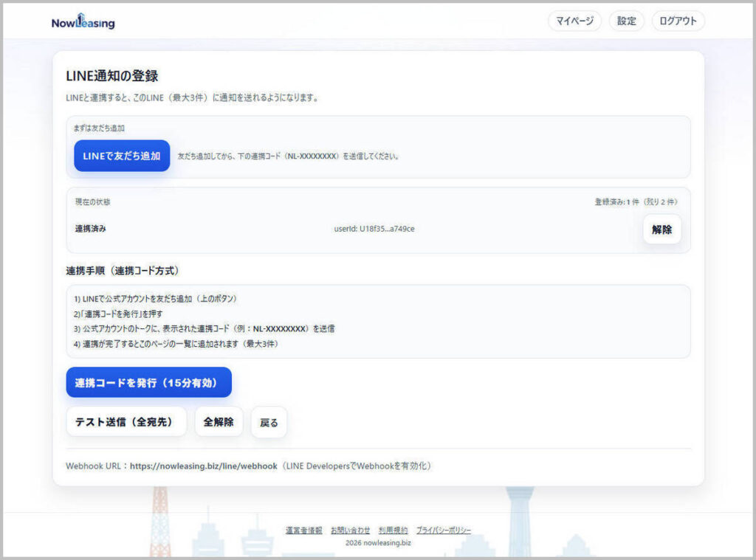756x560 pixels.
Task: Click the NowLeasing logo
Action: click(81, 21)
